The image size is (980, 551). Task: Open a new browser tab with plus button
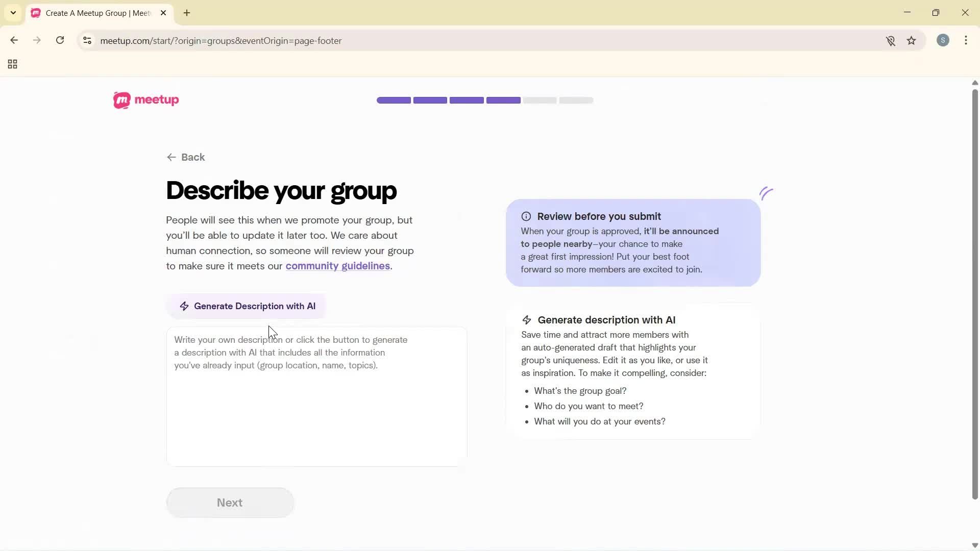[187, 13]
